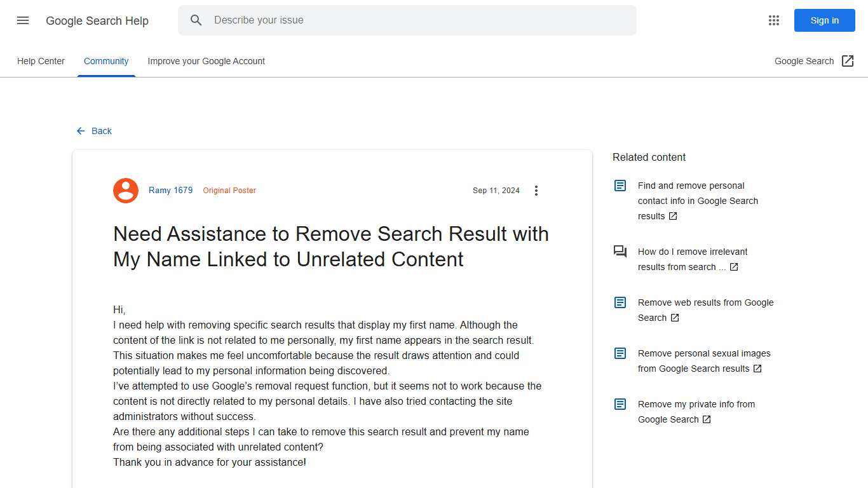
Task: Click the conversation icon beside irrelevant results topic
Action: pos(620,252)
